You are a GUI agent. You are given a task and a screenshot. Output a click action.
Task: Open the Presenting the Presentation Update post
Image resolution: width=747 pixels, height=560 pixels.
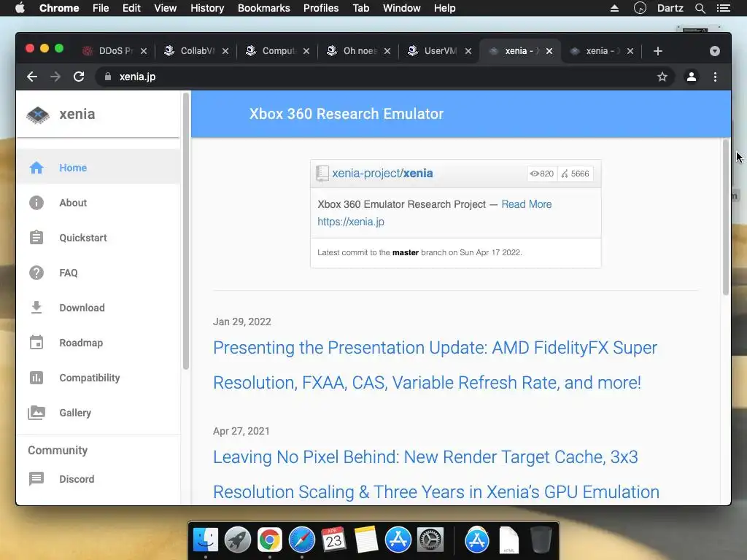click(435, 365)
